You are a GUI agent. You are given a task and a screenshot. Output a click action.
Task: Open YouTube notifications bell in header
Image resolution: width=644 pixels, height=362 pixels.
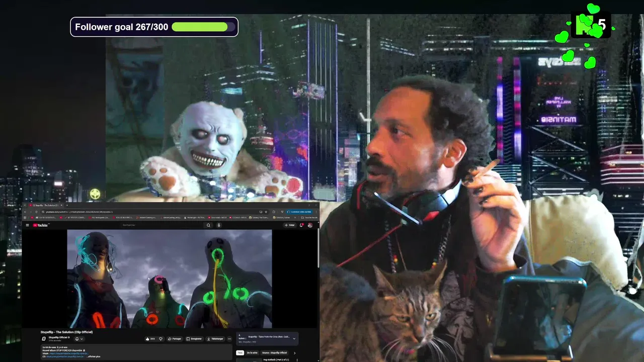pyautogui.click(x=301, y=225)
